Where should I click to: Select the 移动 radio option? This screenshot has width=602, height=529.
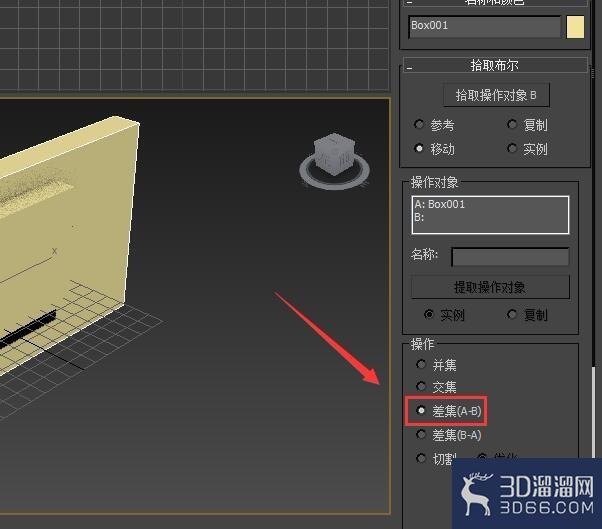pos(435,149)
